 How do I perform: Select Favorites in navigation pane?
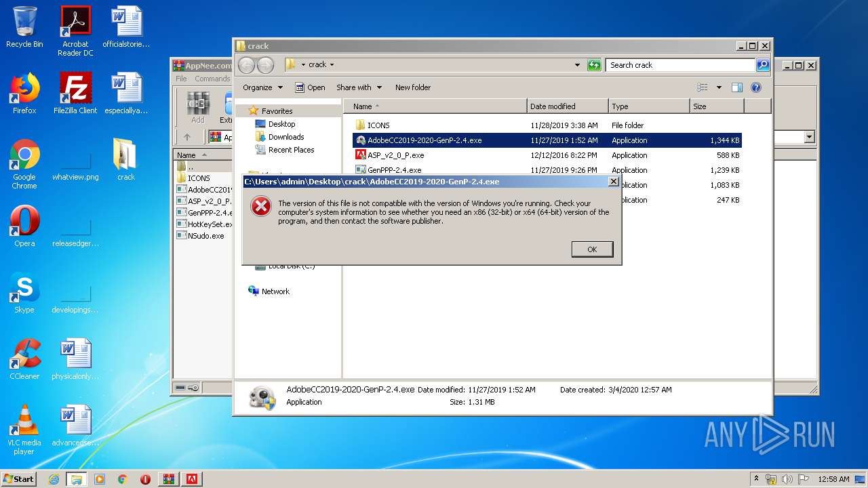pos(277,111)
